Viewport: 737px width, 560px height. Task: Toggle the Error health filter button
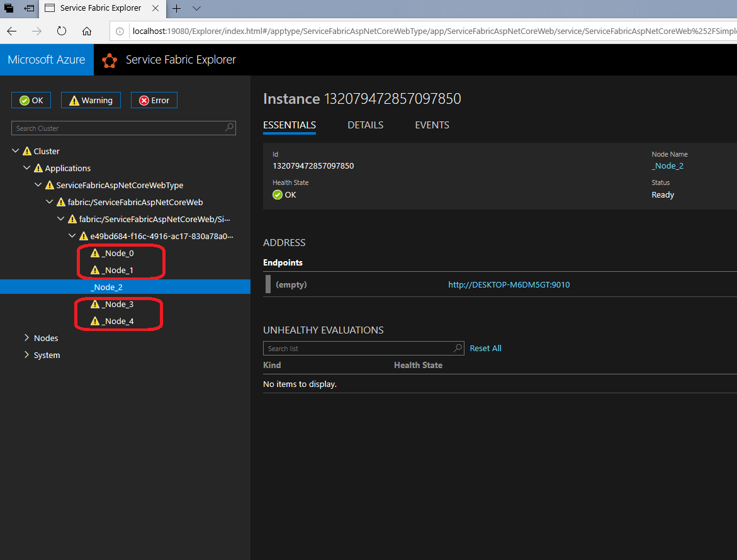154,100
